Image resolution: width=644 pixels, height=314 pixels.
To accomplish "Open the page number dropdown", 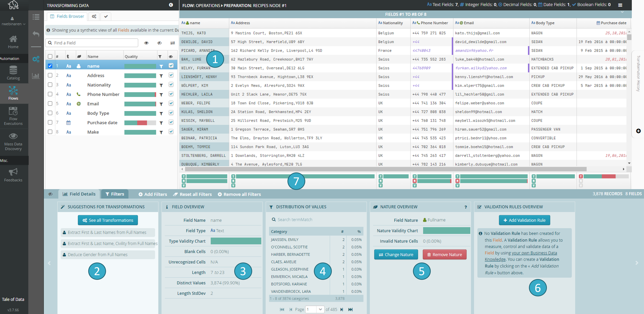I will tap(320, 309).
